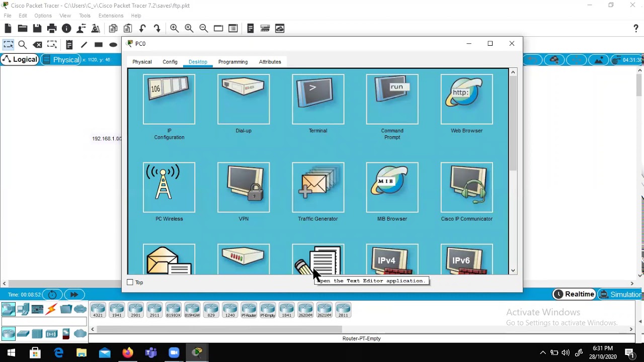Save the file with floppy icon
The height and width of the screenshot is (362, 644).
pos(37,29)
